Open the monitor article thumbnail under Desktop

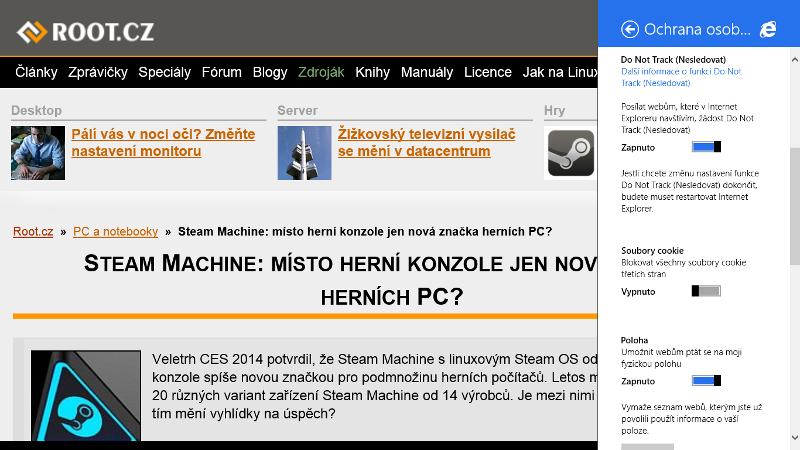click(x=38, y=153)
